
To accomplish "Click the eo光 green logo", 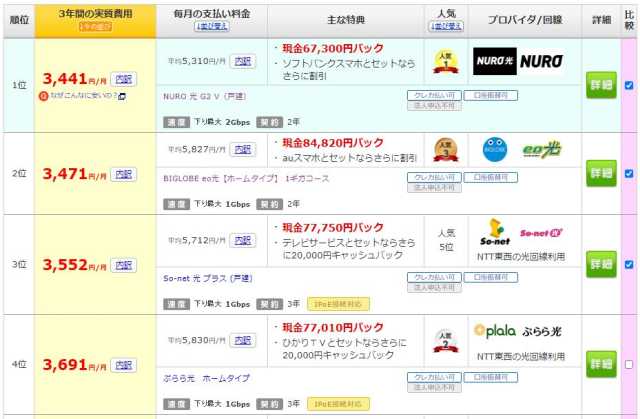I will 542,150.
